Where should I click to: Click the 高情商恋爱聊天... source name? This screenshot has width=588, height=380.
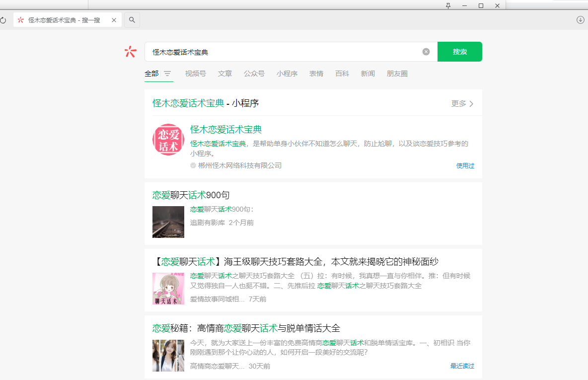pyautogui.click(x=217, y=366)
